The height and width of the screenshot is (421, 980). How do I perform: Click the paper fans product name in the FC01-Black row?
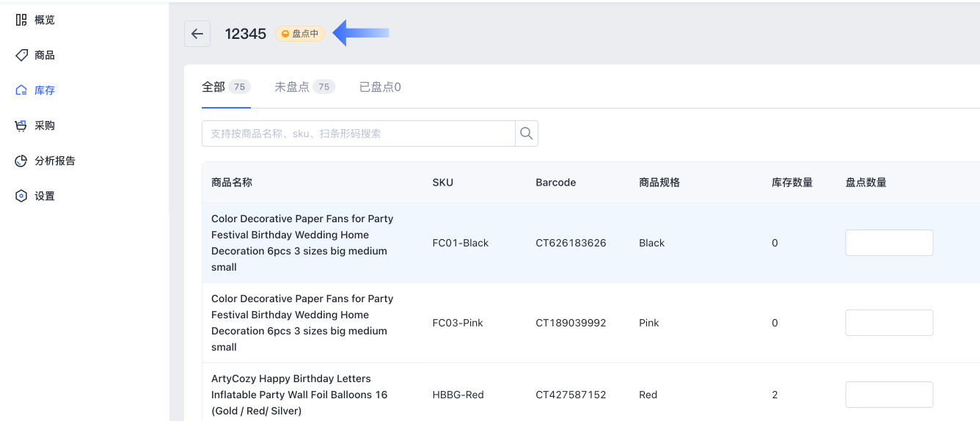pos(302,243)
